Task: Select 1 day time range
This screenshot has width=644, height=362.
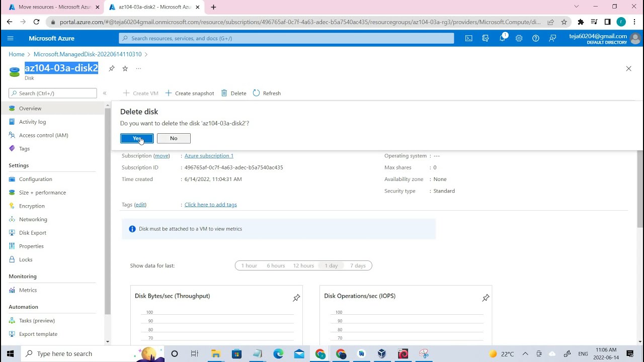Action: 331,265
